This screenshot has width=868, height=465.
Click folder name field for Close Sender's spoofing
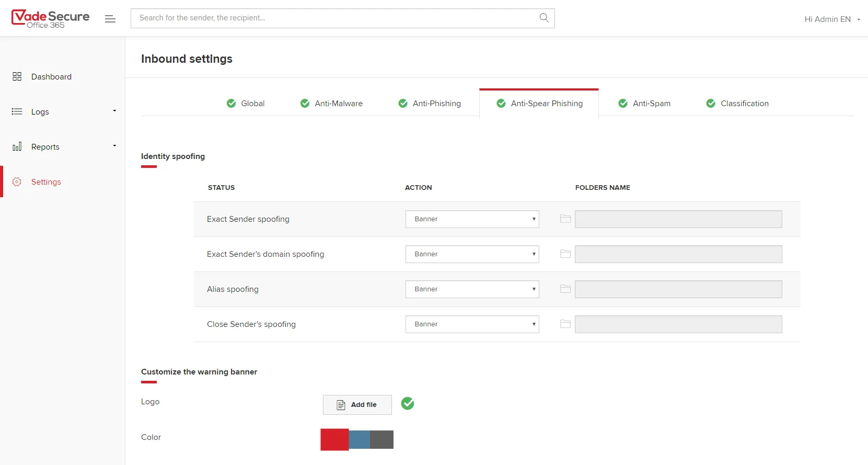(678, 324)
